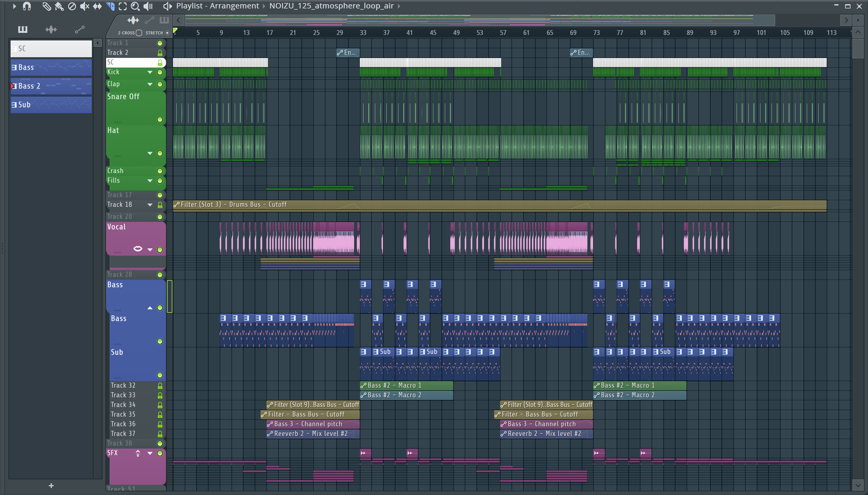Mute the Vocal track
This screenshot has height=495, width=868.
pos(160,250)
